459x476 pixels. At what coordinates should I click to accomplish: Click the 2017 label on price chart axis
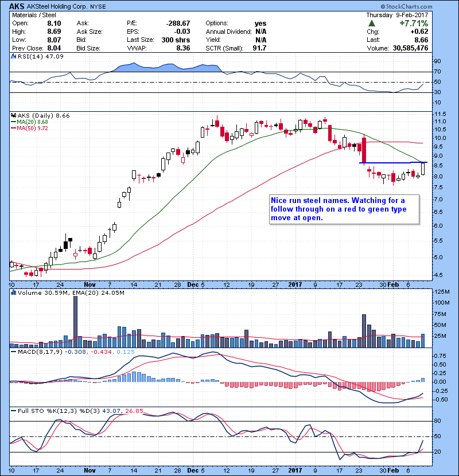(295, 284)
